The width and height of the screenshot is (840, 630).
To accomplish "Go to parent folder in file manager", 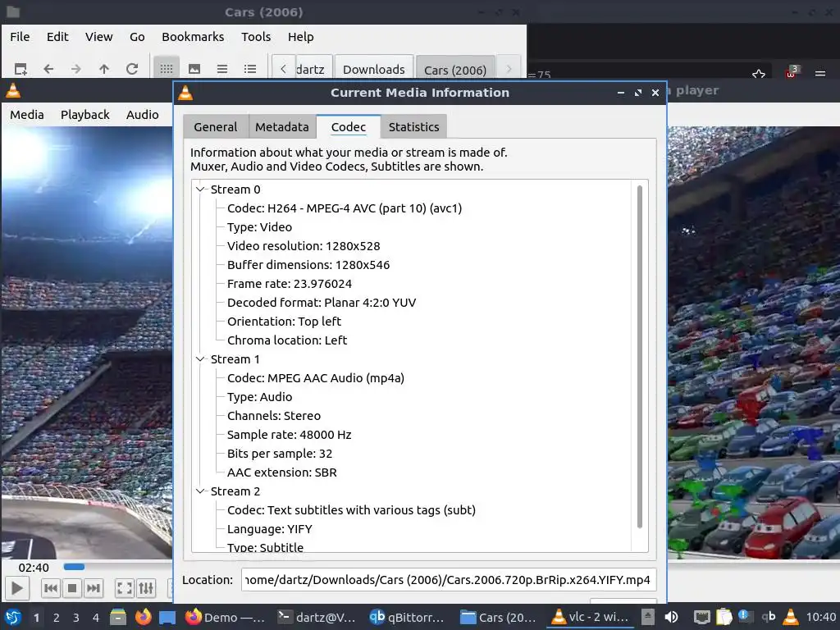I will [x=104, y=69].
